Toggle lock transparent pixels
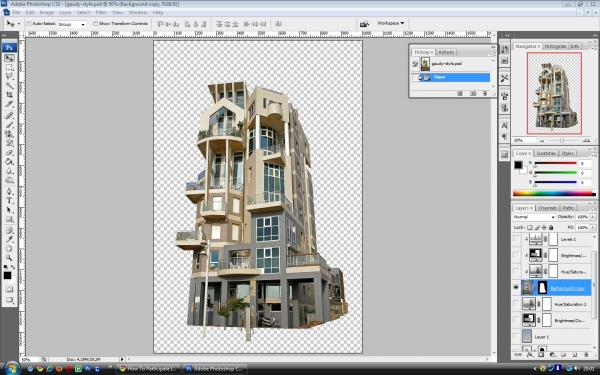 [x=530, y=227]
